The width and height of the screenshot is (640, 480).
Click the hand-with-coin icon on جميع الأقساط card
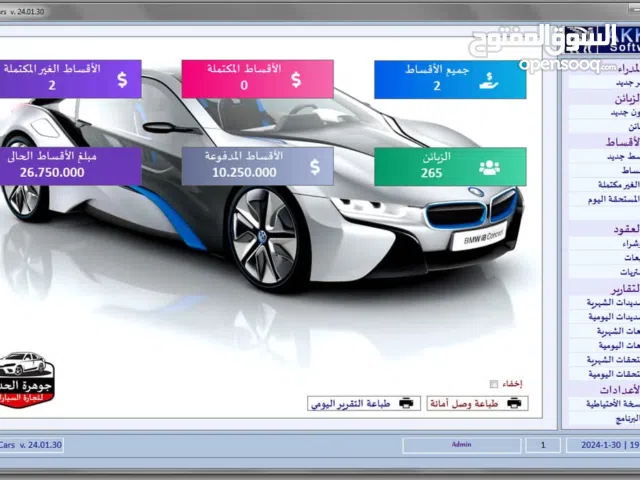coord(489,80)
